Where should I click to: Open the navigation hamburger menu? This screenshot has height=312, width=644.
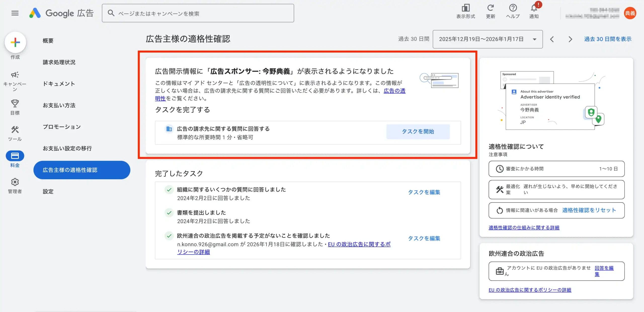(15, 13)
